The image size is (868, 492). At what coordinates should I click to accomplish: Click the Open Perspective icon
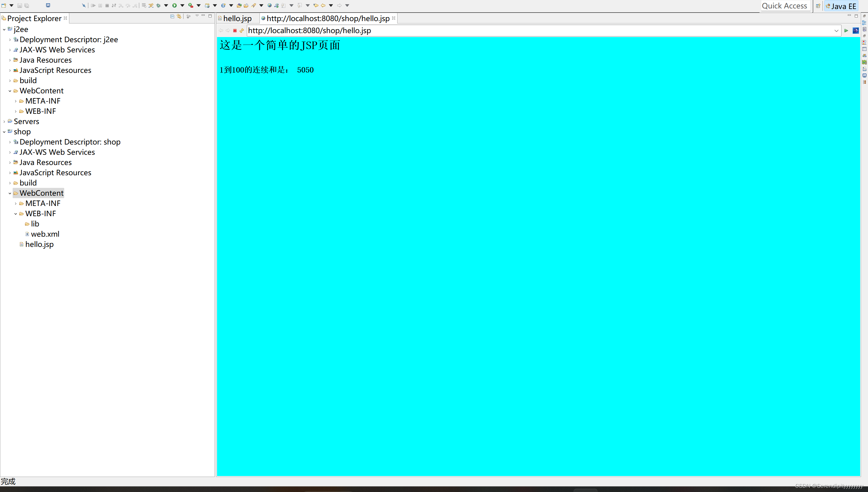818,6
